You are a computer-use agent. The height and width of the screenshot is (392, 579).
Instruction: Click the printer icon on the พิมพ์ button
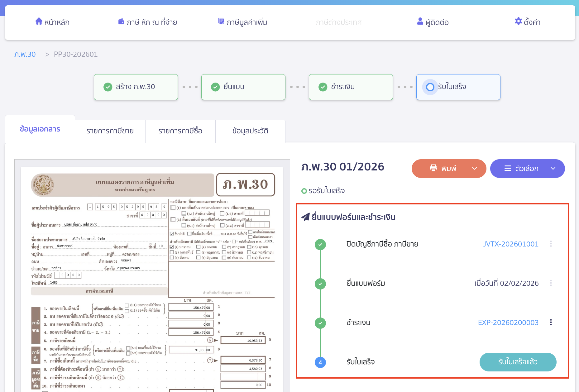click(433, 168)
